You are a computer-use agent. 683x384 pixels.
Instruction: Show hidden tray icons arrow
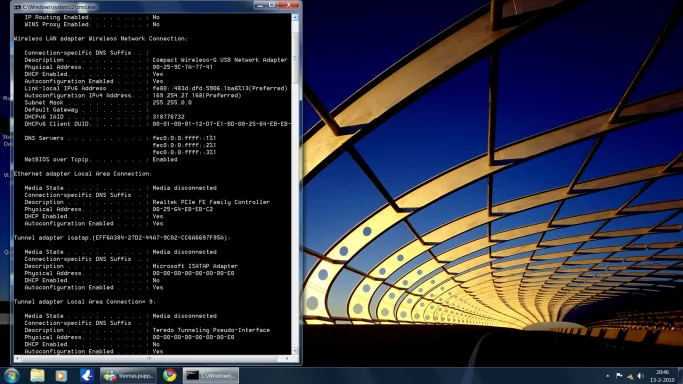pyautogui.click(x=608, y=376)
